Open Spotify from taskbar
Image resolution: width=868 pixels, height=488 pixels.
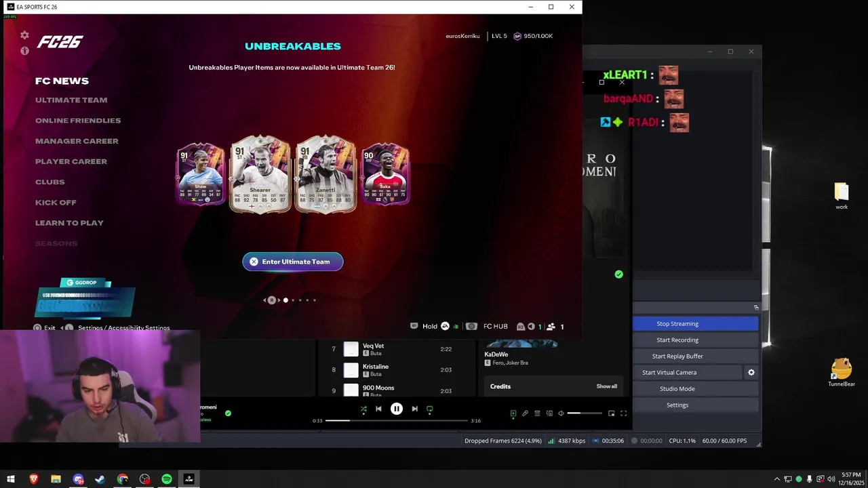[167, 479]
